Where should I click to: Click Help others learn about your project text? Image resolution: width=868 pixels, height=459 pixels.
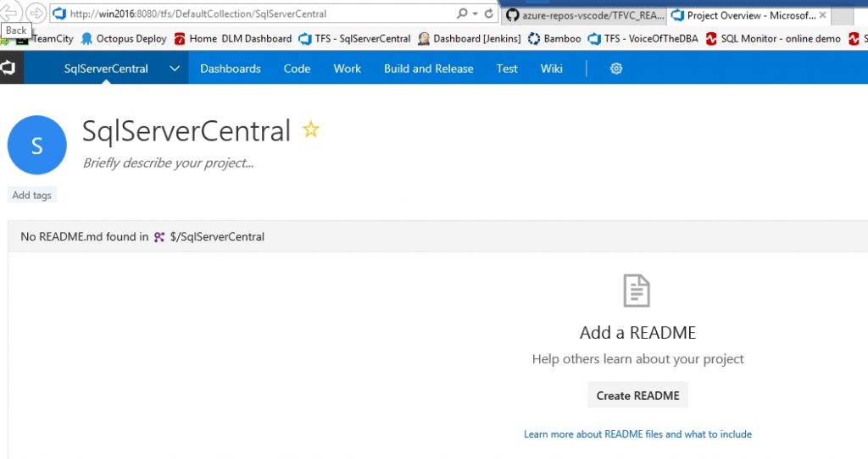click(x=637, y=359)
